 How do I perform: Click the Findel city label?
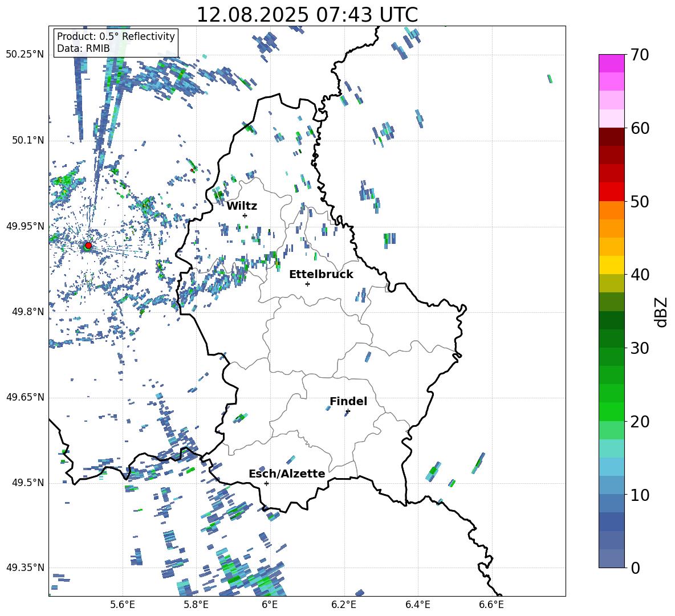[348, 401]
